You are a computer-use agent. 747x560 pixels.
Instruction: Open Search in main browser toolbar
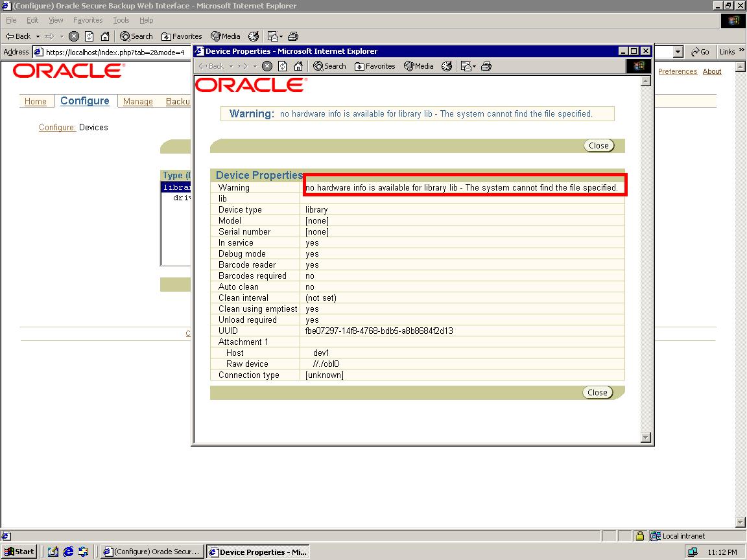click(136, 36)
